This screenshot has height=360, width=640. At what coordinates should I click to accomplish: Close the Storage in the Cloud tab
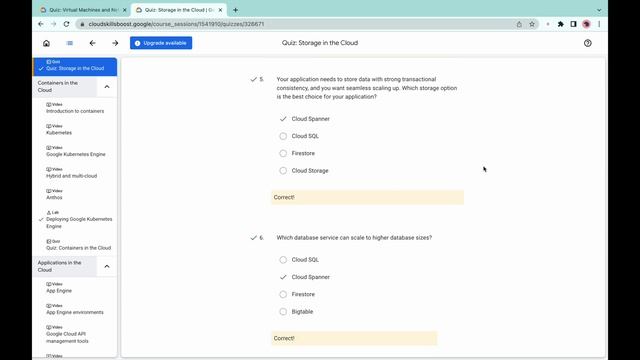tap(220, 10)
